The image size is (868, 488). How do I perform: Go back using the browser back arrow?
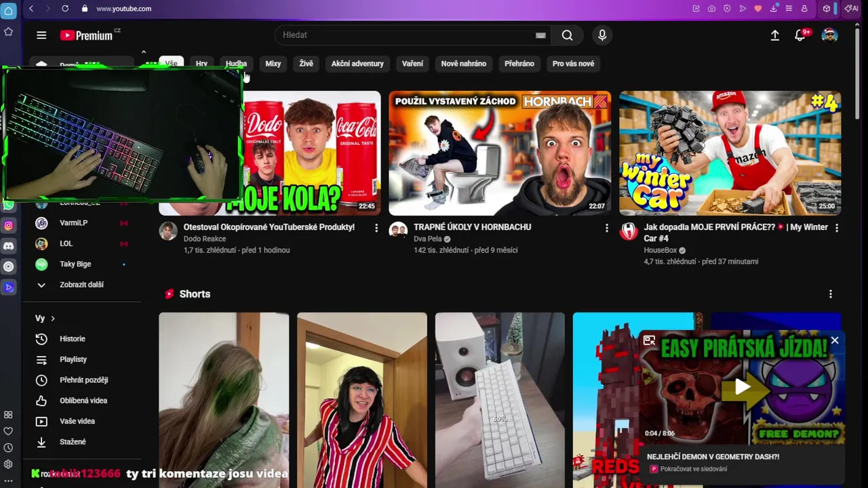[x=31, y=9]
